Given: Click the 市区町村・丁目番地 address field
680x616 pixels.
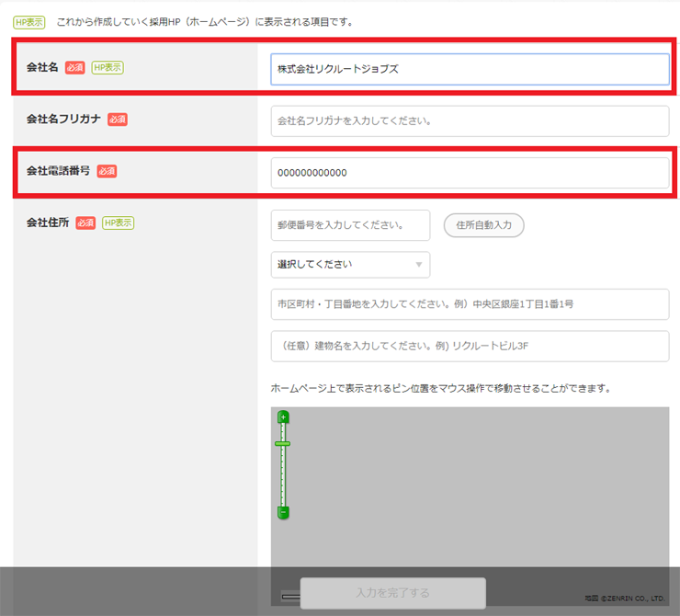Looking at the screenshot, I should (x=470, y=304).
